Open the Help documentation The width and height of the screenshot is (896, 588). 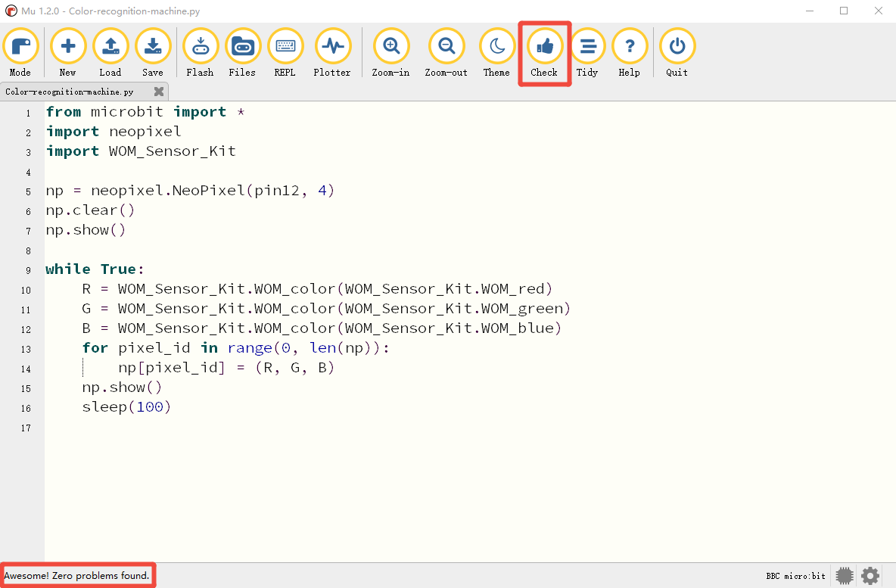pos(629,52)
